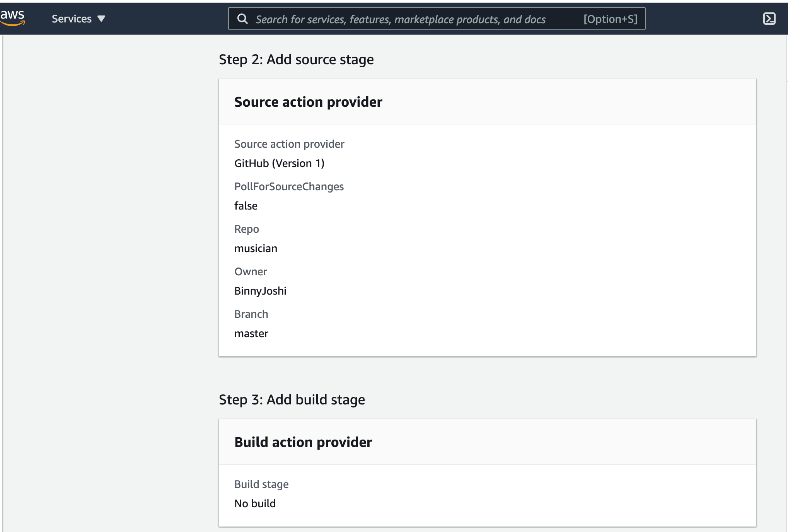The image size is (788, 532).
Task: Click the PollForSourceChanges label
Action: [289, 186]
